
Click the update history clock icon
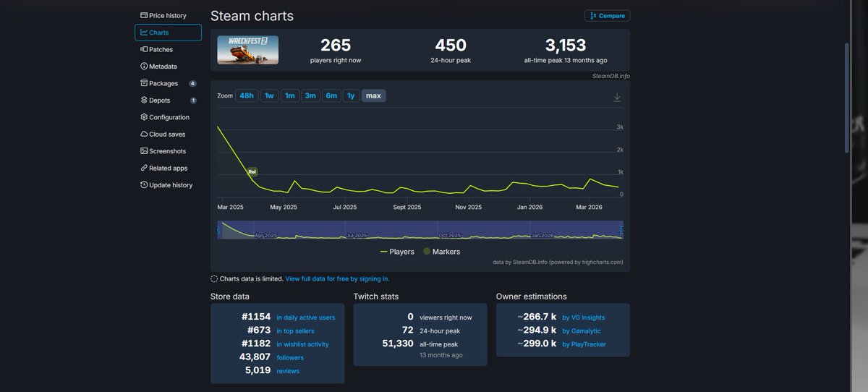tap(144, 185)
